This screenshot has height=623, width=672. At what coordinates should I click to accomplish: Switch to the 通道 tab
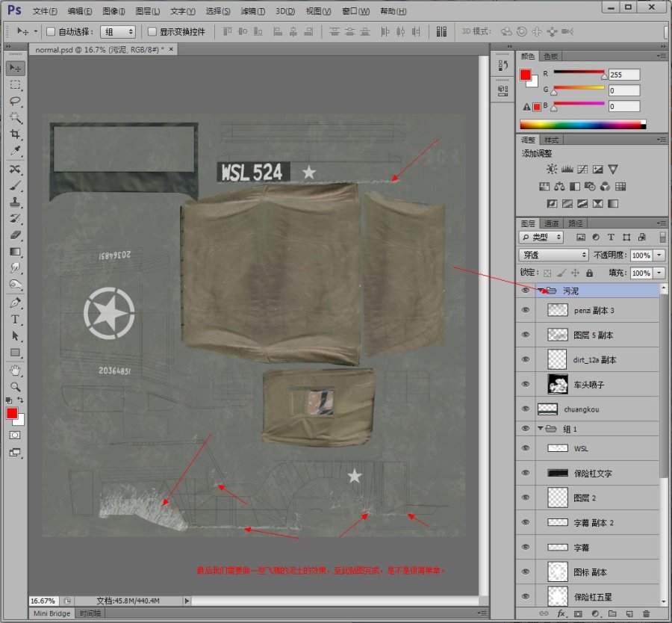[x=551, y=223]
